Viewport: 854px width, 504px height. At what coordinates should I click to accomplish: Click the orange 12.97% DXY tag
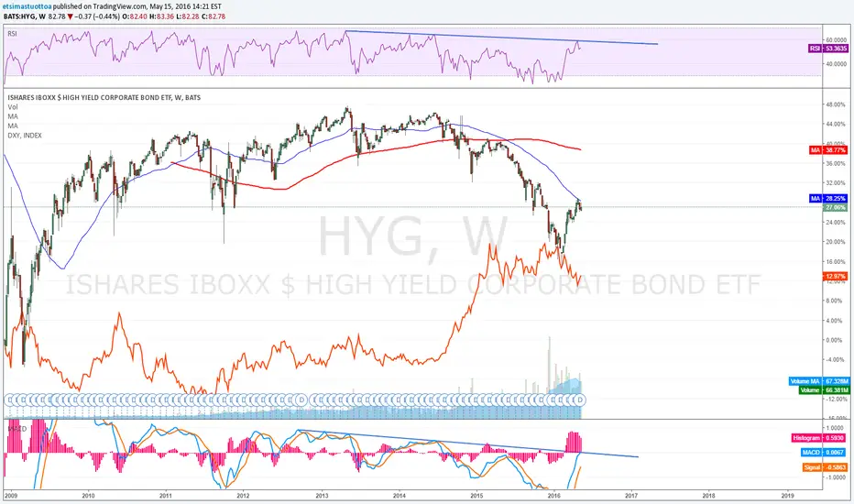pos(836,277)
